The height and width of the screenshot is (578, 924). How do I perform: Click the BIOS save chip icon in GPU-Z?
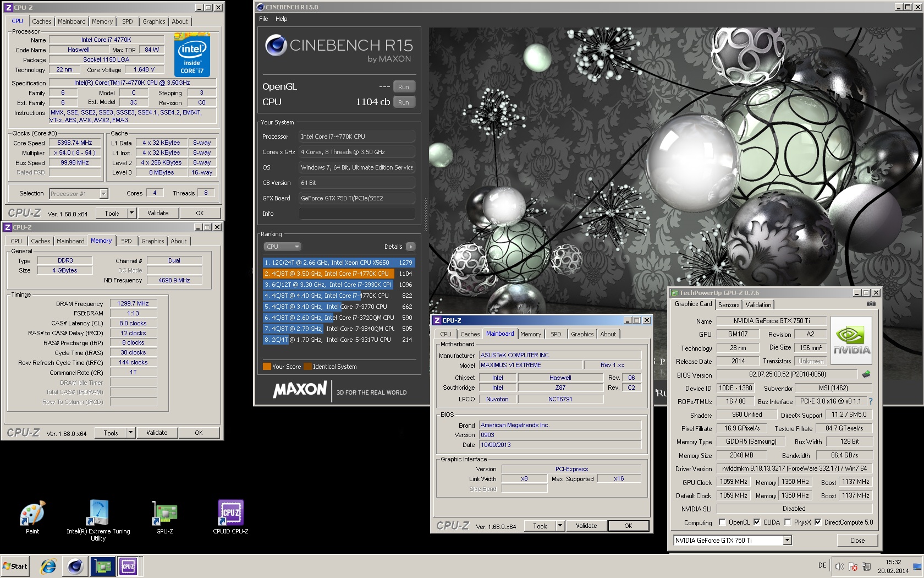[866, 374]
